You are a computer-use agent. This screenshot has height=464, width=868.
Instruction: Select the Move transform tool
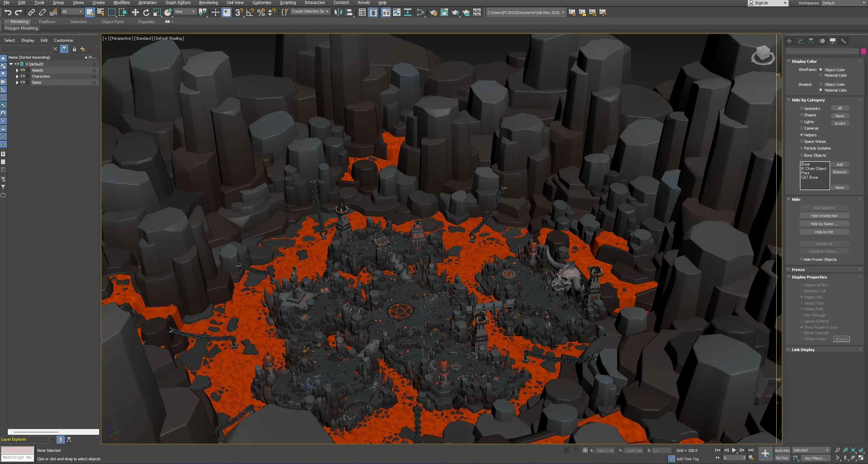tap(135, 13)
